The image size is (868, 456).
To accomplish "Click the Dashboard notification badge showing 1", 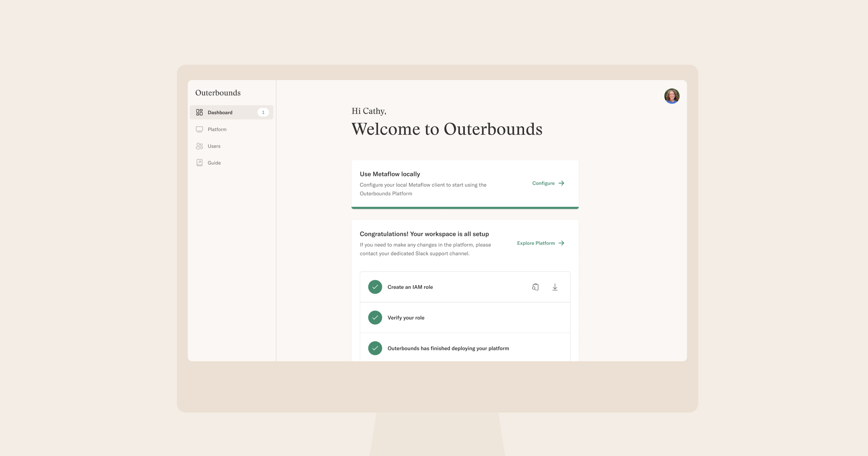I will (263, 112).
